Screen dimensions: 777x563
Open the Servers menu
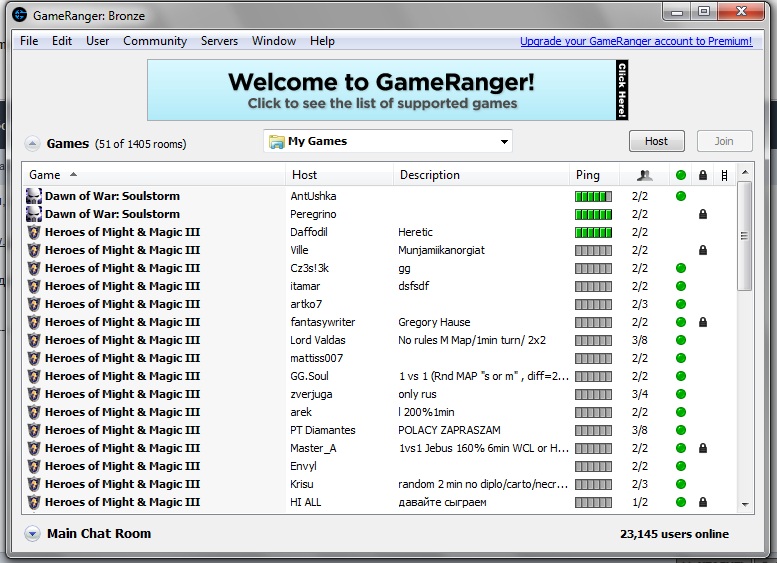pyautogui.click(x=220, y=41)
